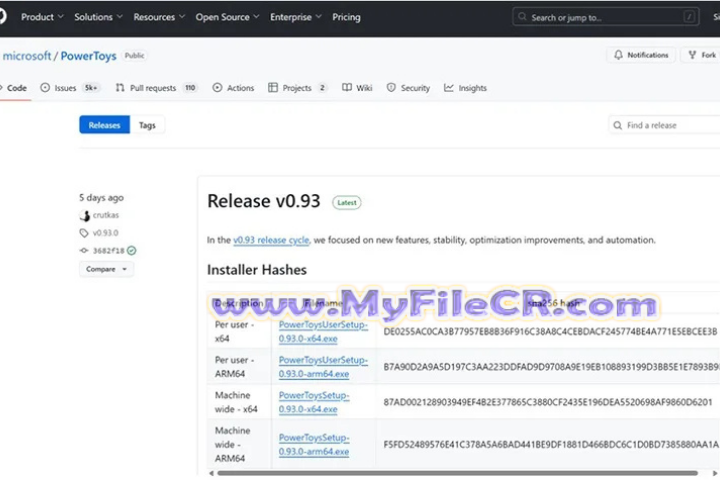This screenshot has width=720, height=480.
Task: Click the Installer Hashes heading
Action: tap(257, 270)
